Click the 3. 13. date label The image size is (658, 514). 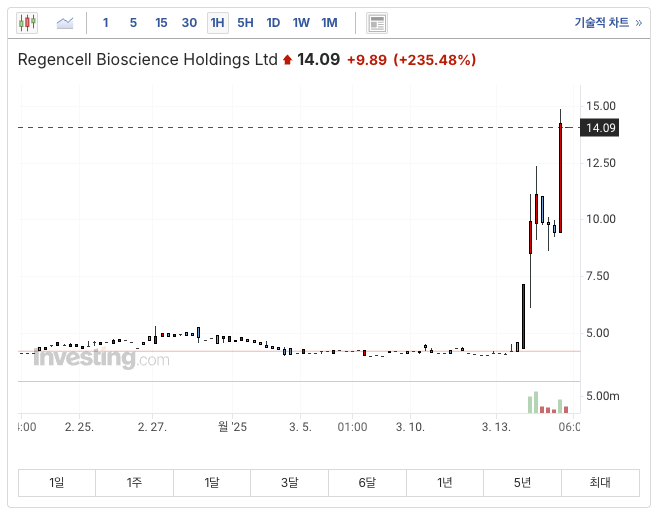(496, 427)
